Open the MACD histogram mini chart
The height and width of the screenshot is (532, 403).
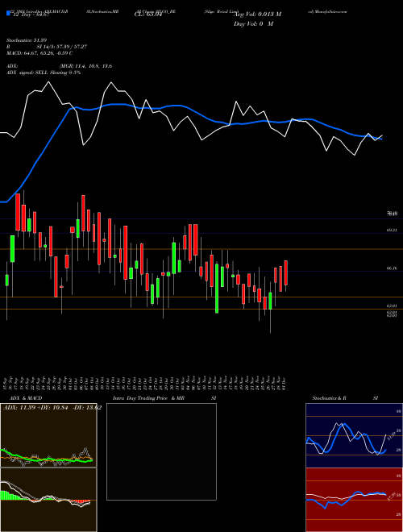[x=48, y=500]
